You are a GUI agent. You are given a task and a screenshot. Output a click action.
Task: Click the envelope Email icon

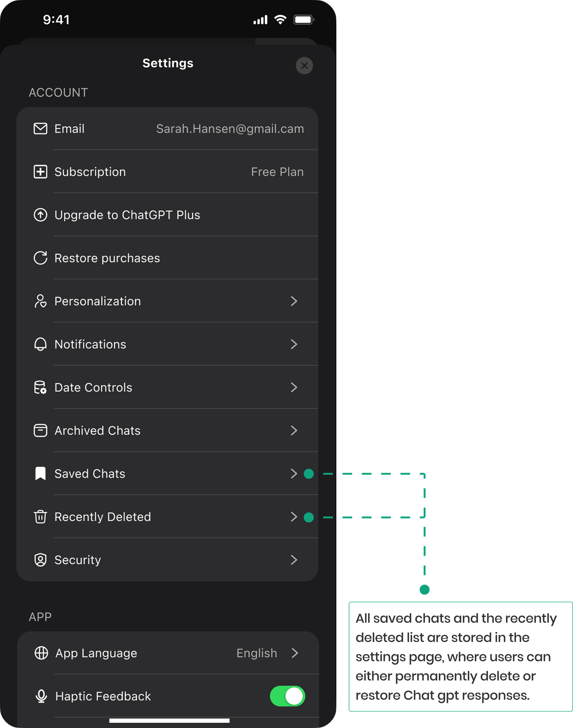click(x=40, y=129)
